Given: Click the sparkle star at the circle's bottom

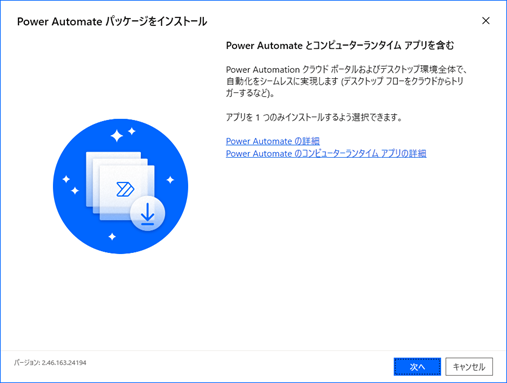Looking at the screenshot, I should 112,236.
